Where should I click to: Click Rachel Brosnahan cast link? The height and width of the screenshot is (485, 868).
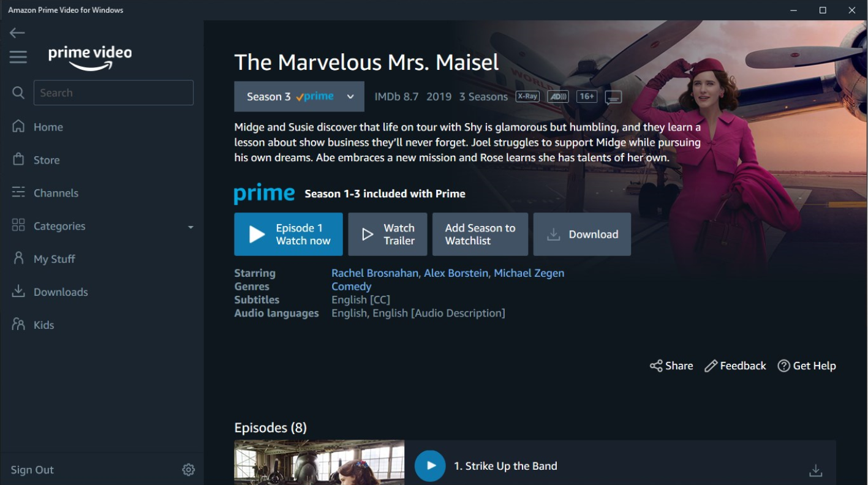(x=375, y=273)
